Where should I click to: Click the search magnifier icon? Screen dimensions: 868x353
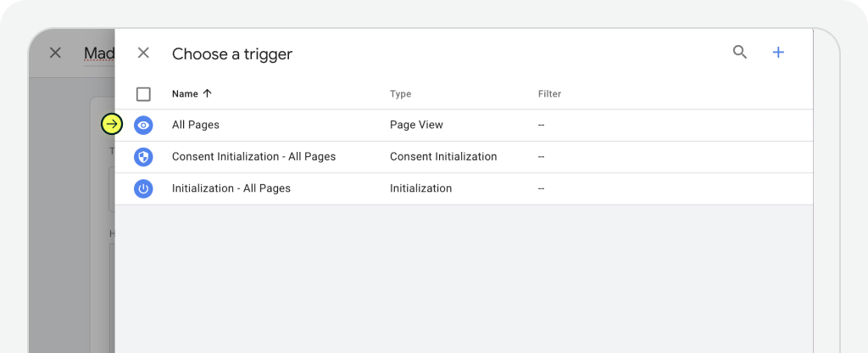point(739,52)
